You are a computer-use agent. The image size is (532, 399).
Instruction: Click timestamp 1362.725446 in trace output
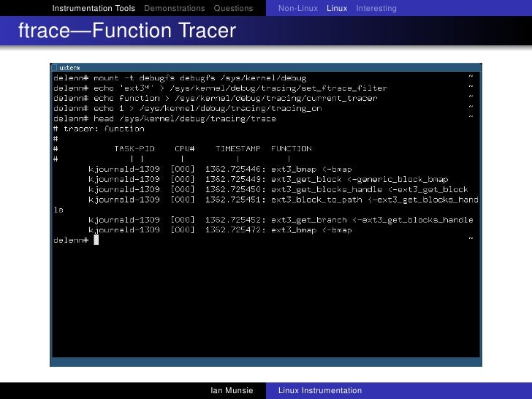tap(233, 169)
